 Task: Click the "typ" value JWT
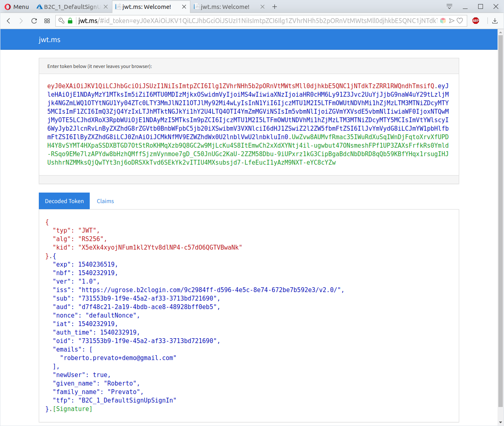pyautogui.click(x=87, y=230)
